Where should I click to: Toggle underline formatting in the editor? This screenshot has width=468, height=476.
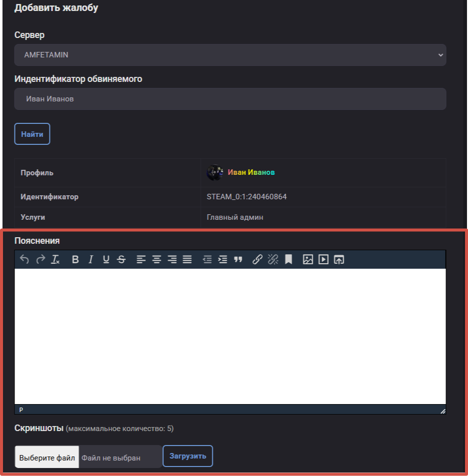tap(106, 260)
